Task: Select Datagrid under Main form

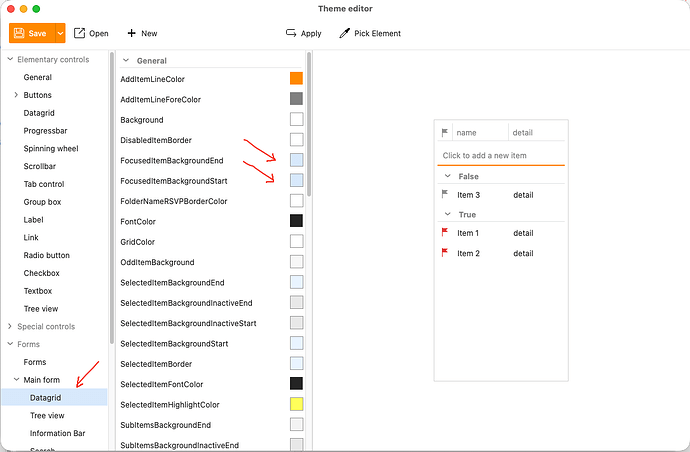Action: (55, 397)
